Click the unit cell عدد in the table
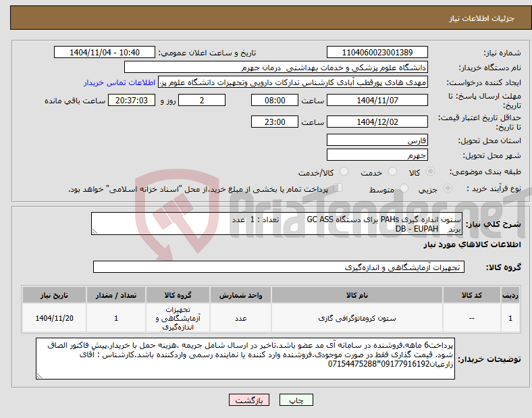The height and width of the screenshot is (418, 532). pyautogui.click(x=240, y=318)
